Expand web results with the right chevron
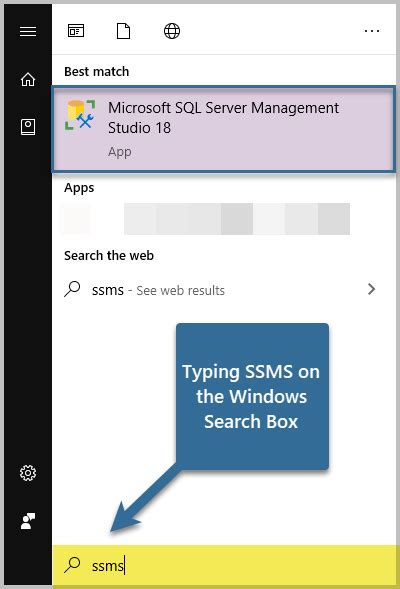Viewport: 400px width, 589px height. (371, 289)
